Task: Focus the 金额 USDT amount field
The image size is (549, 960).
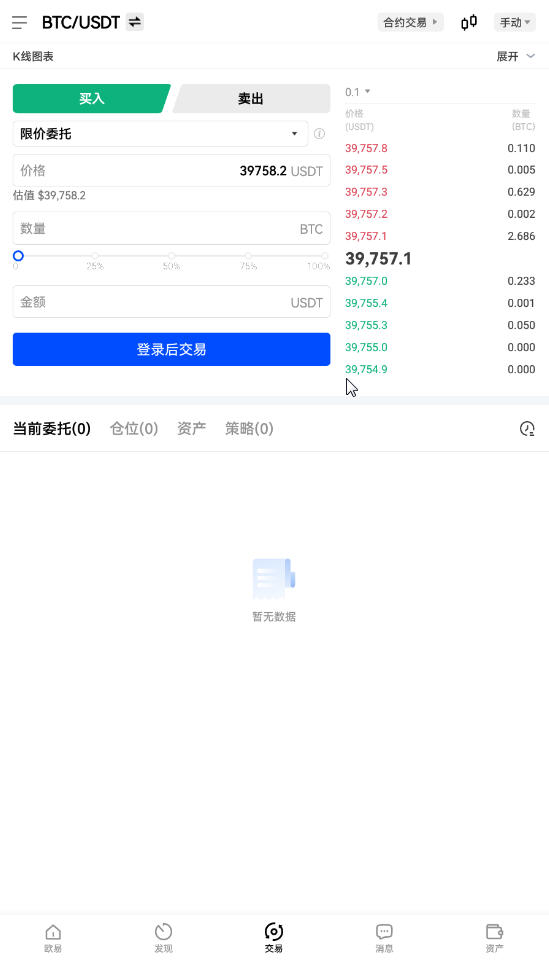Action: click(x=171, y=302)
